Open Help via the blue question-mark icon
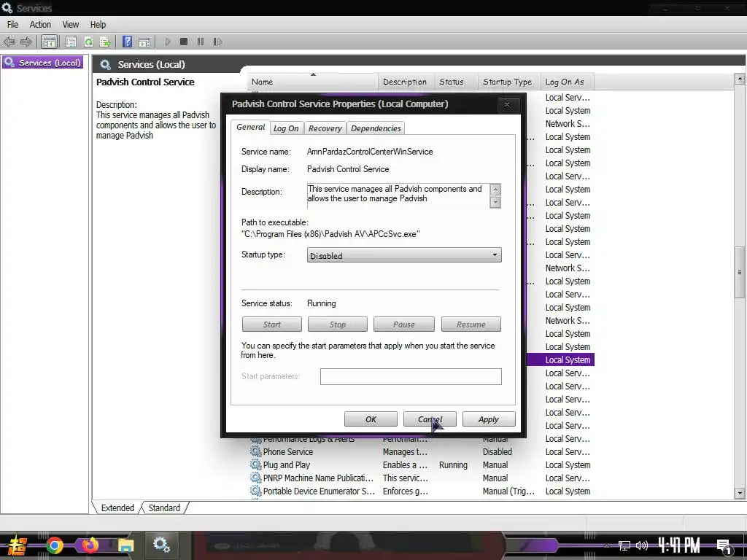Viewport: 747px width, 560px height. tap(127, 42)
